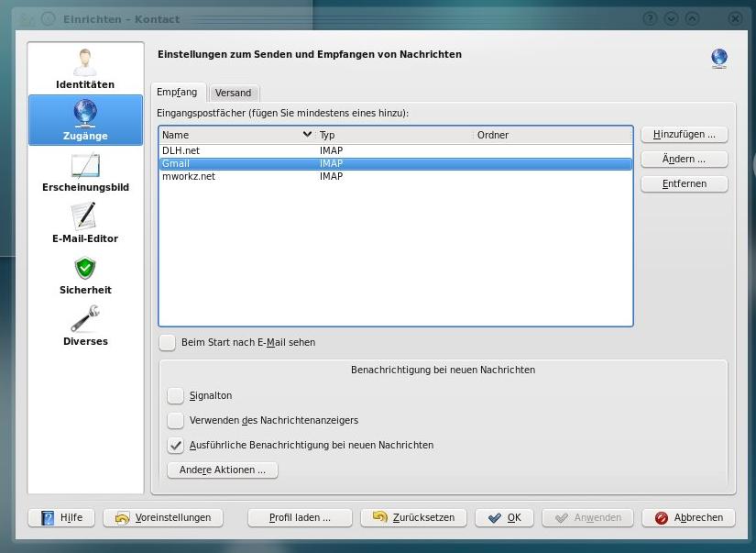
Task: Click the Entfernen button
Action: (x=684, y=184)
